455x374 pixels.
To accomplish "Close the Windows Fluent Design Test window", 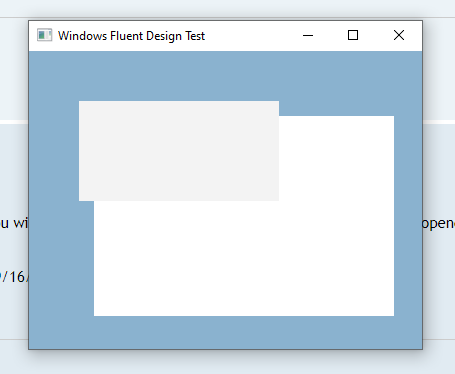I will coord(399,35).
